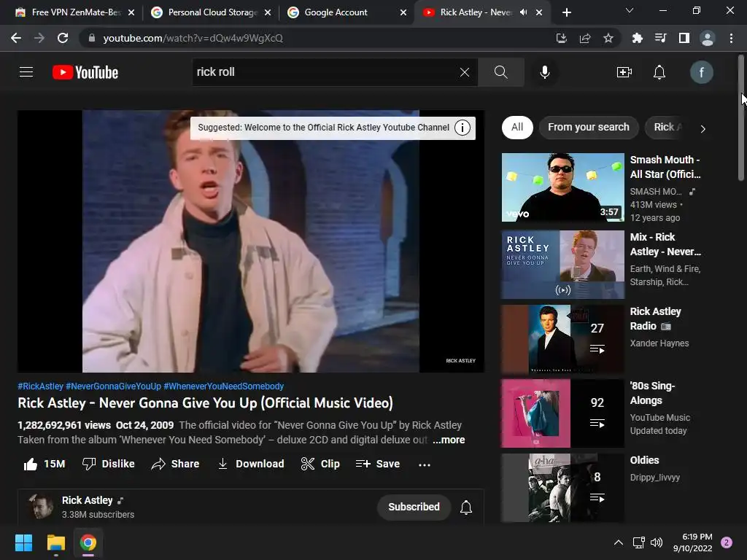
Task: Clear the search box with X icon
Action: click(465, 72)
